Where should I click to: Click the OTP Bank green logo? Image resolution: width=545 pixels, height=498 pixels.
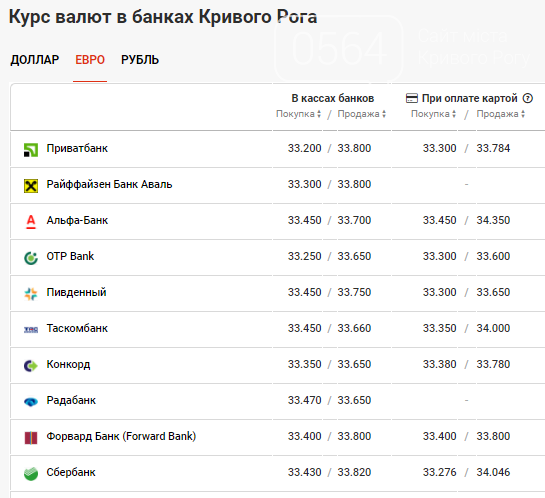tap(31, 258)
